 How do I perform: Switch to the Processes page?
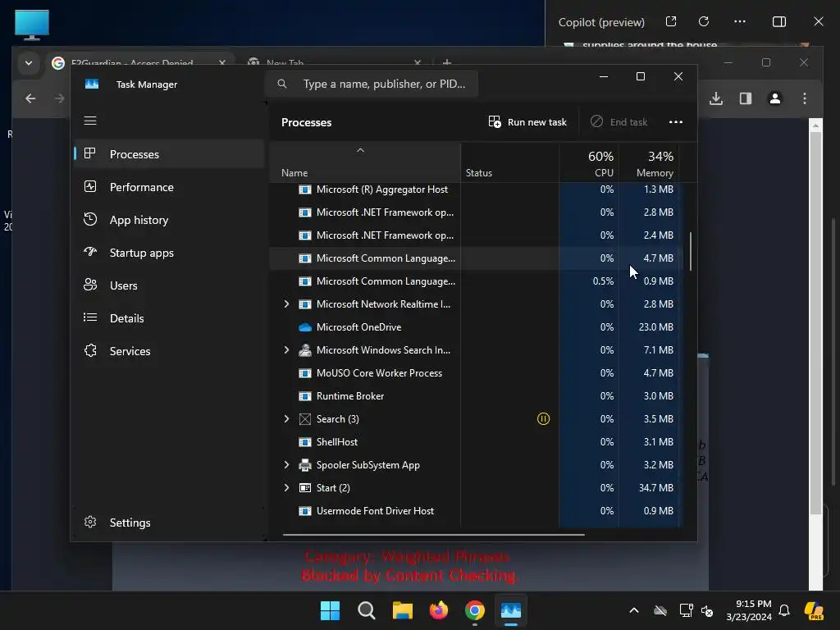[169, 154]
